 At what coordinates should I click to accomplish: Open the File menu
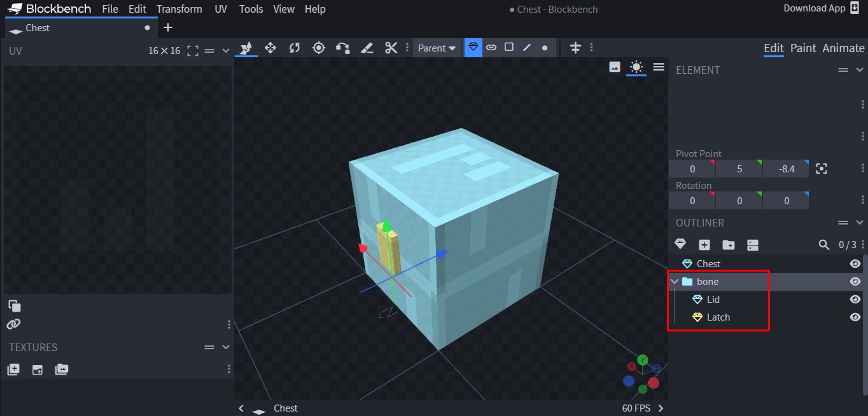pos(110,9)
